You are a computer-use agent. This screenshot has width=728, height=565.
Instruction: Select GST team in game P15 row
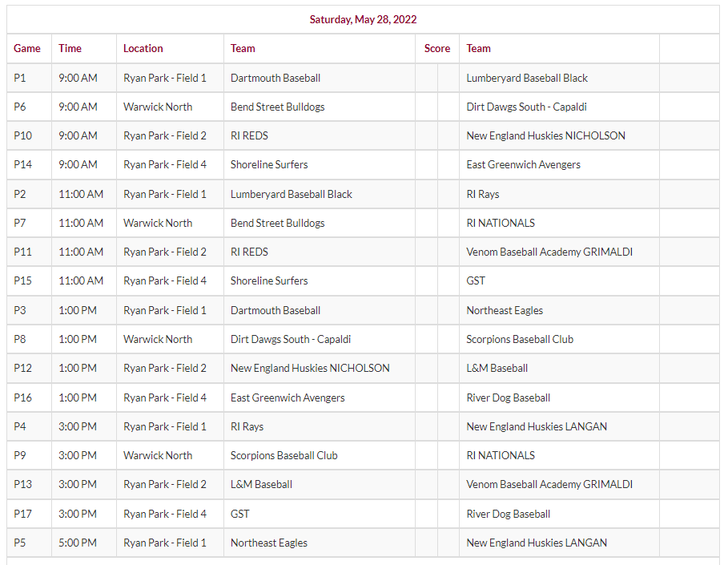476,280
